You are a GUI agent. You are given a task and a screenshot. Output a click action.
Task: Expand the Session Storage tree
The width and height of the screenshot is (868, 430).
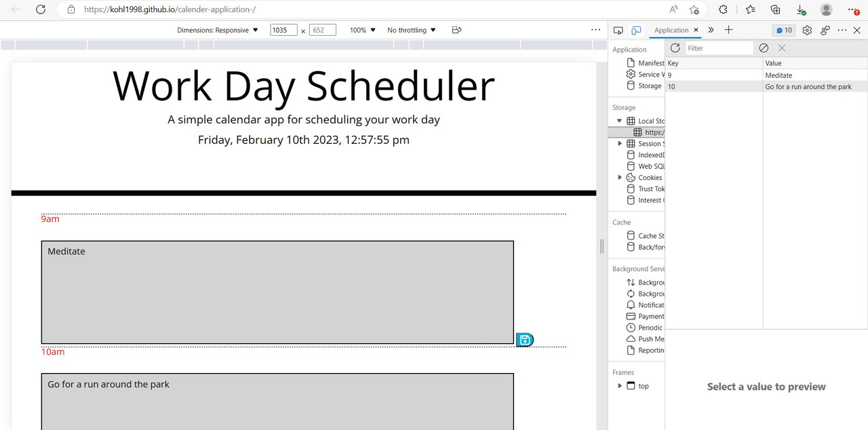[x=619, y=143]
